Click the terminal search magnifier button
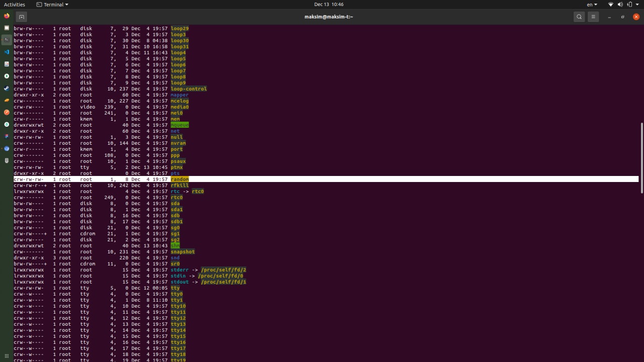The image size is (644, 362). click(x=579, y=17)
